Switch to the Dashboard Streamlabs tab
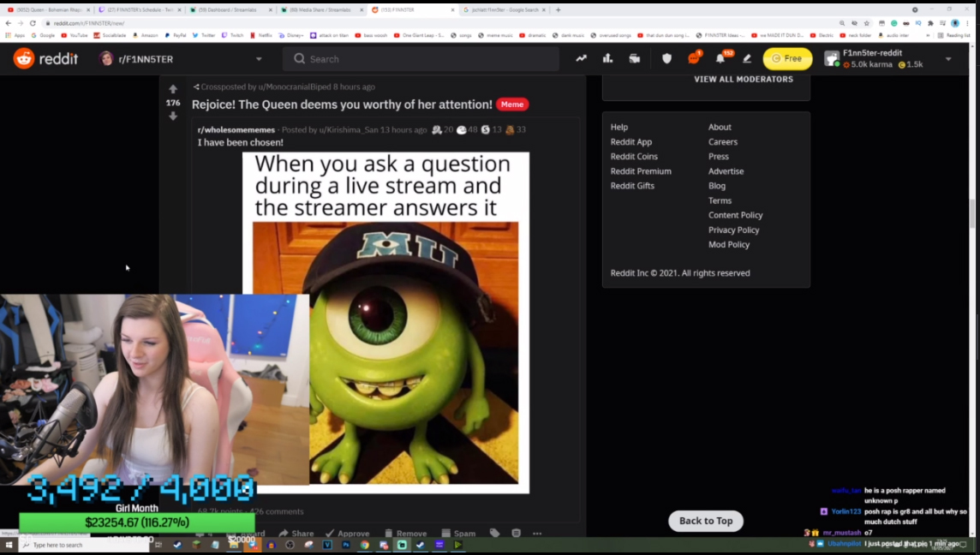980x555 pixels. 230,10
